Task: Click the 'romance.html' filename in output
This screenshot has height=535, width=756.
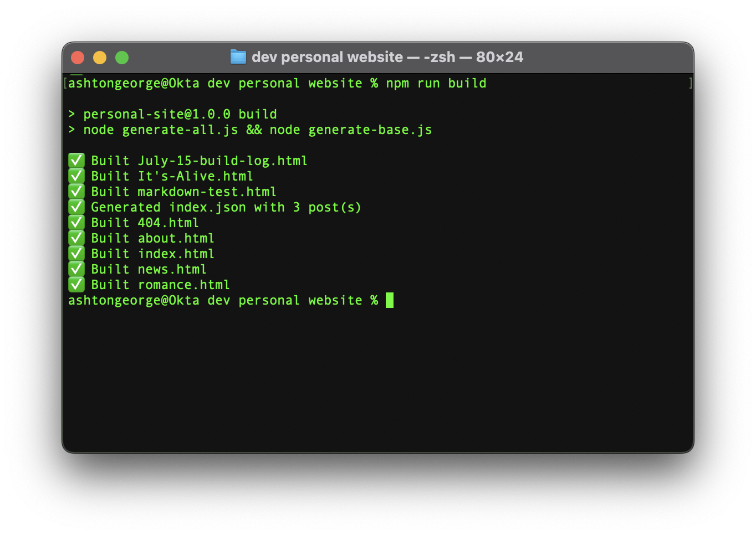Action: click(x=183, y=285)
